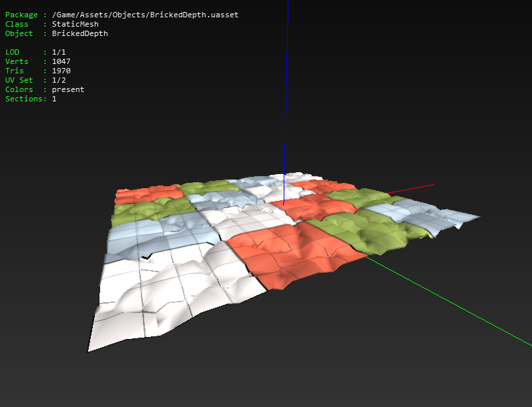
Task: Click the BrickedDepth object name
Action: (x=80, y=33)
